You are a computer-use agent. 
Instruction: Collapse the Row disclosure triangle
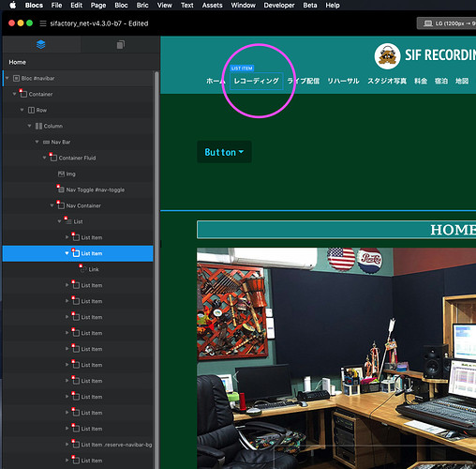(22, 110)
